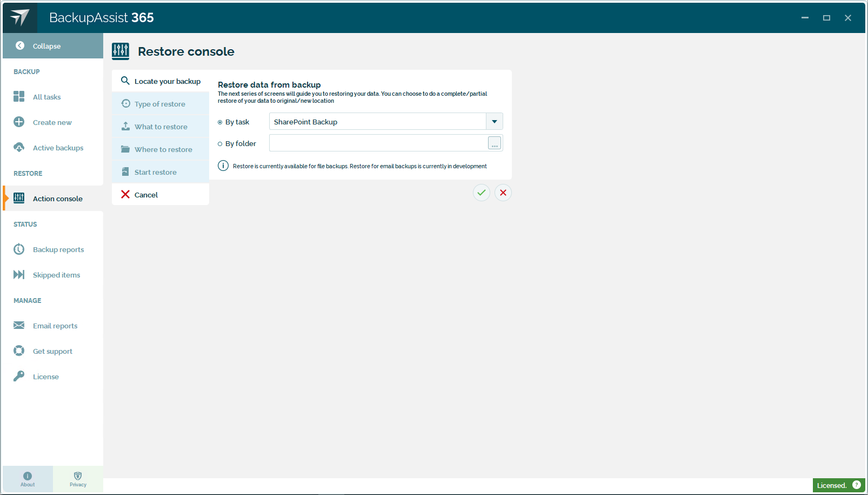868x495 pixels.
Task: Click the Restore console heading text
Action: pos(186,51)
